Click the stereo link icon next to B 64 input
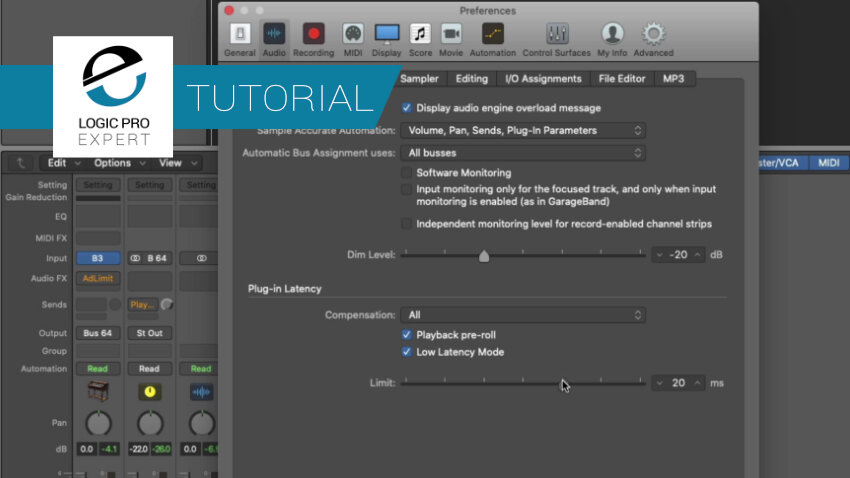The width and height of the screenshot is (850, 478). coord(136,258)
